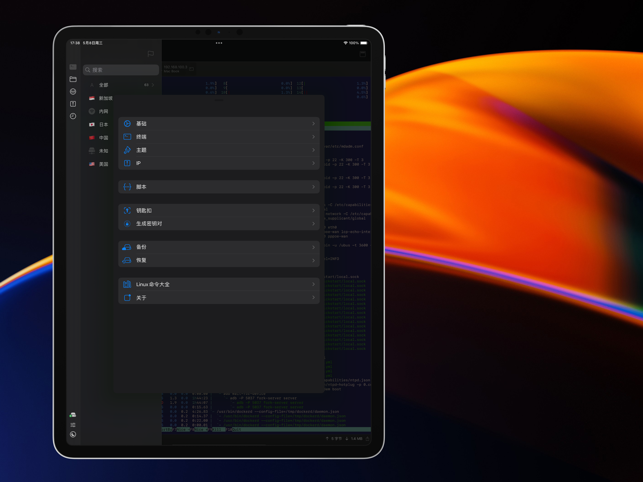This screenshot has height=482, width=643.
Task: Click the 搜索 search field
Action: pyautogui.click(x=121, y=70)
